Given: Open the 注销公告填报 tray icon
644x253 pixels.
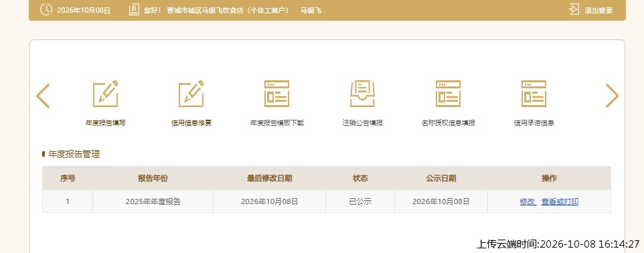Looking at the screenshot, I should coord(362,94).
